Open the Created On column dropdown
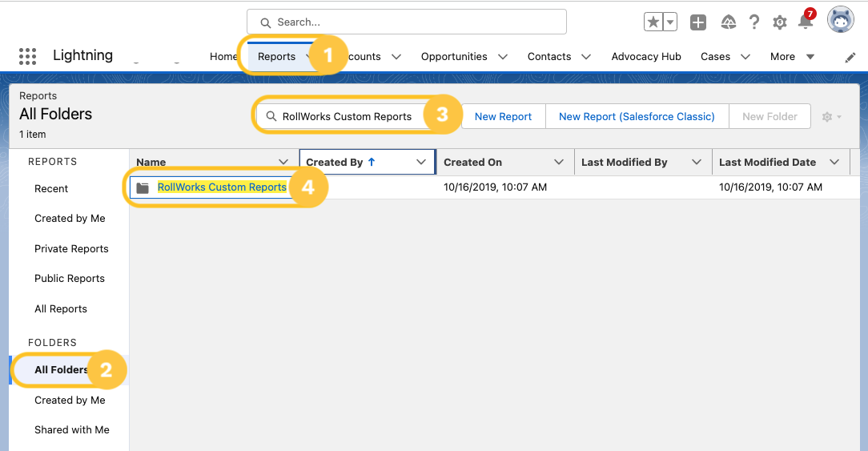 pos(559,162)
